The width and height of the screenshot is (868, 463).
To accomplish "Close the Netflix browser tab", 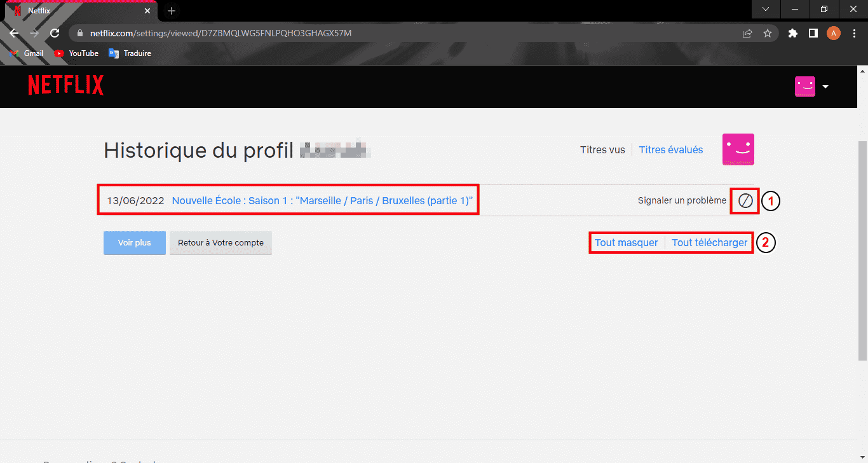I will pyautogui.click(x=147, y=11).
